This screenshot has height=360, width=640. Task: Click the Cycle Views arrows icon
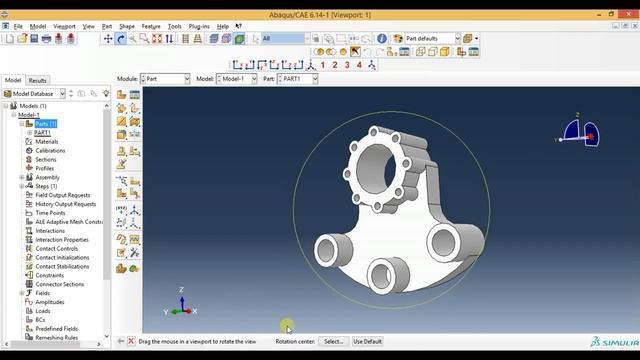pyautogui.click(x=169, y=39)
